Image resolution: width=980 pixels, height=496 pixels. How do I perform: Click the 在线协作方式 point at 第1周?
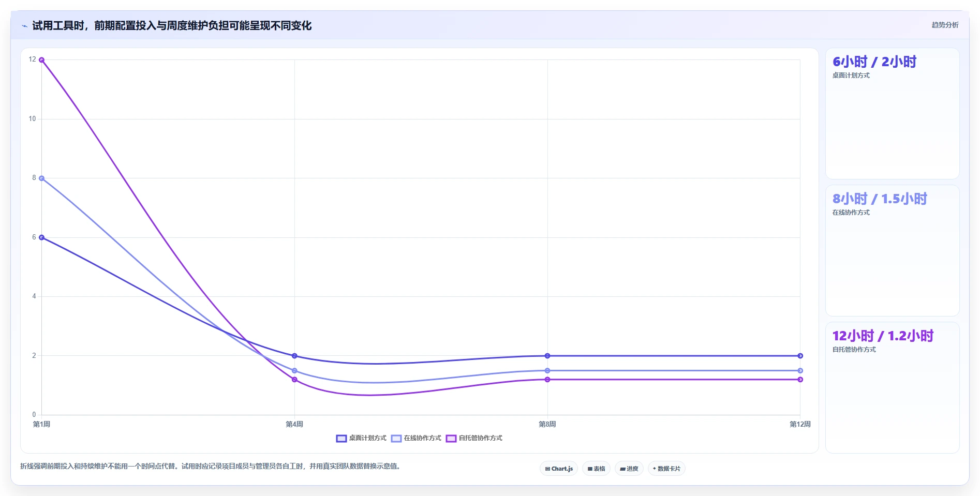point(41,178)
